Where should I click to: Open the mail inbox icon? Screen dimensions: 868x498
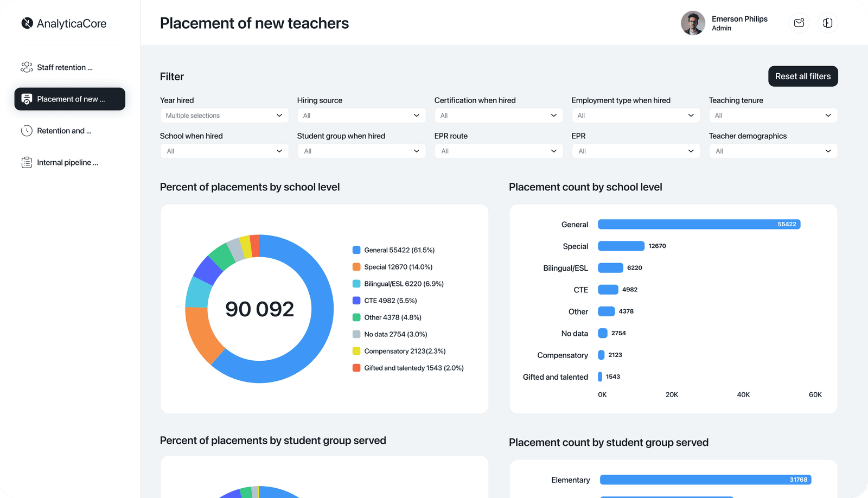pos(799,23)
